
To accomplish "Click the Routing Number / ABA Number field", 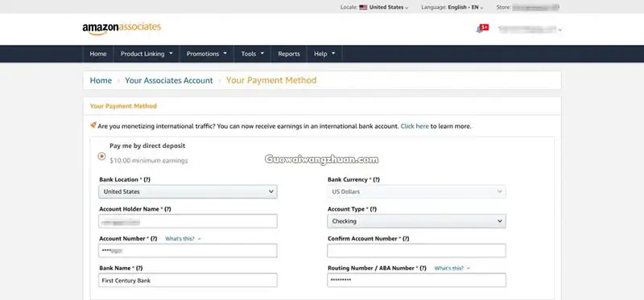I will (x=416, y=281).
